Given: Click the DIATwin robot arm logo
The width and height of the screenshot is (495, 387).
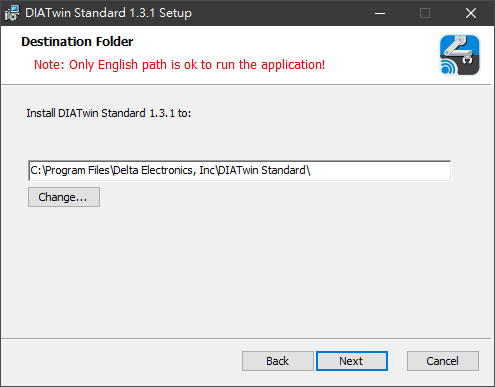Looking at the screenshot, I should click(459, 55).
